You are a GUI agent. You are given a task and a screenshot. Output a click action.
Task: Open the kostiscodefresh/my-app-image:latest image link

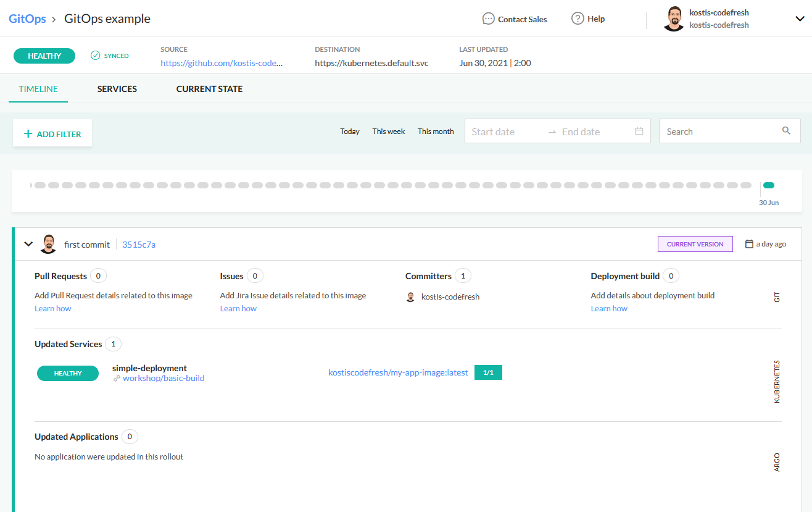pos(398,372)
